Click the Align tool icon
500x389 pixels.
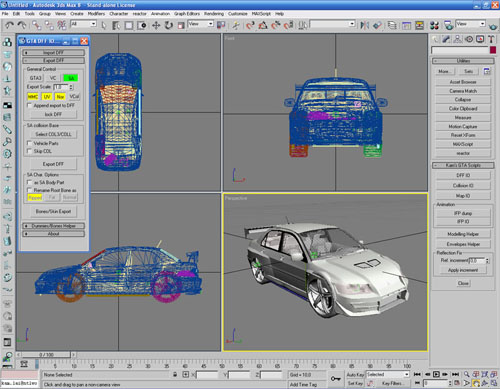pyautogui.click(x=377, y=25)
